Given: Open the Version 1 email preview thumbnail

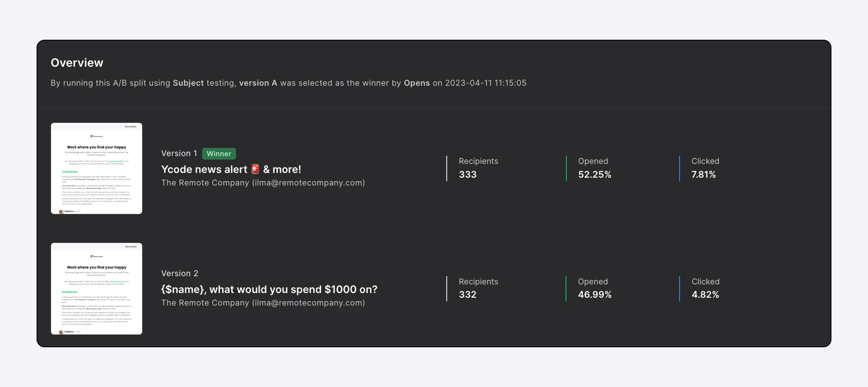Looking at the screenshot, I should point(97,168).
